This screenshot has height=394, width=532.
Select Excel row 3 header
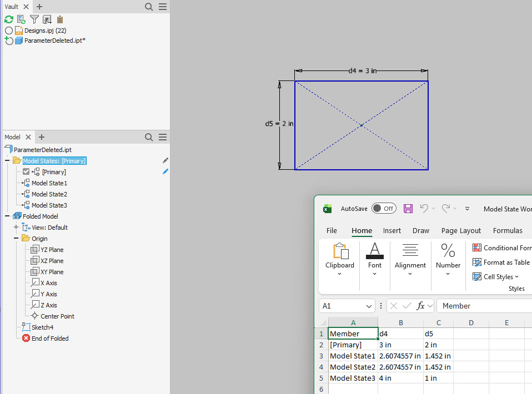click(322, 356)
